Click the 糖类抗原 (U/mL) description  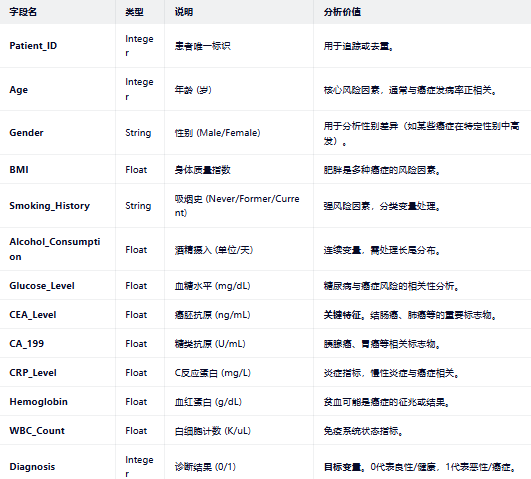(210, 344)
